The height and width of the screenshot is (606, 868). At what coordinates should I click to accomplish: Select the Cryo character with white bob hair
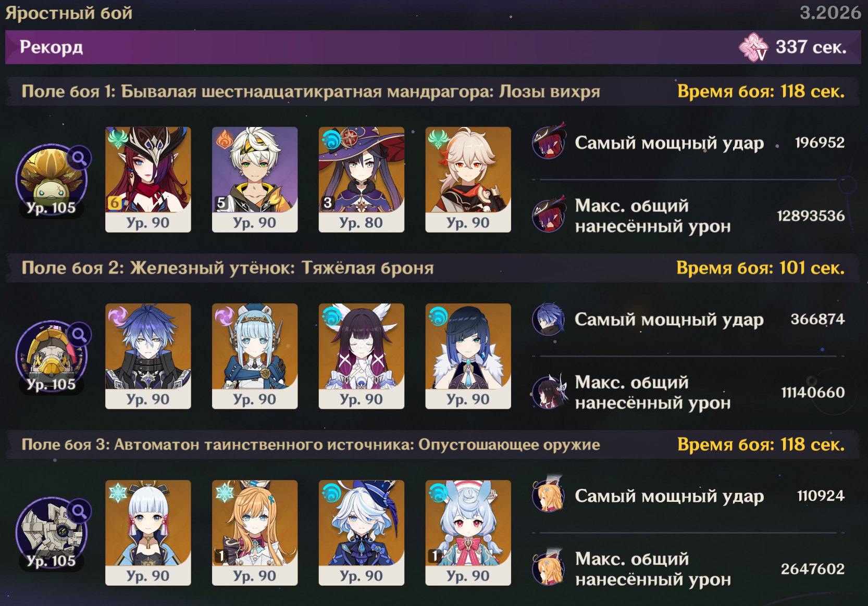[x=148, y=533]
